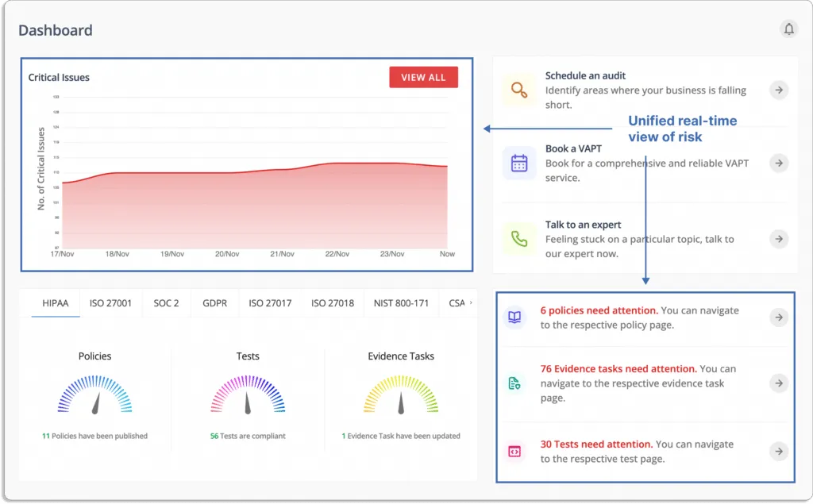813x504 pixels.
Task: Select the ISO 27001 tab
Action: [x=110, y=303]
